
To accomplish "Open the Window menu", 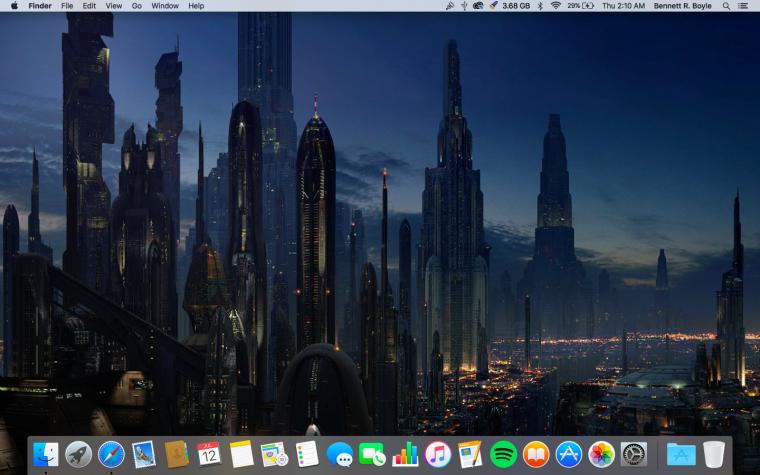I will coord(165,6).
